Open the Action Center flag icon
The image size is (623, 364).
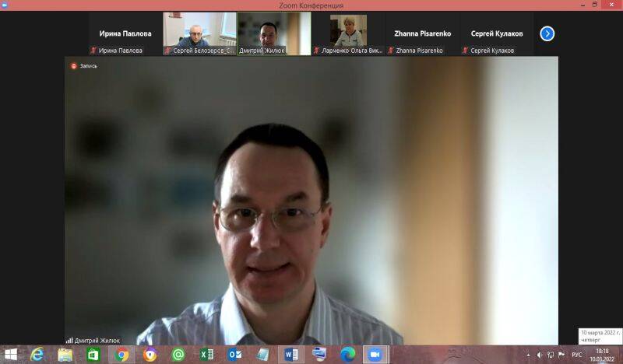(x=561, y=355)
